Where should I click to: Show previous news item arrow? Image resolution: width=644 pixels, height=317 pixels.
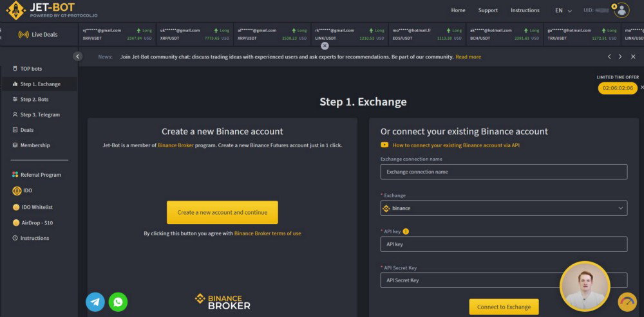tap(609, 57)
